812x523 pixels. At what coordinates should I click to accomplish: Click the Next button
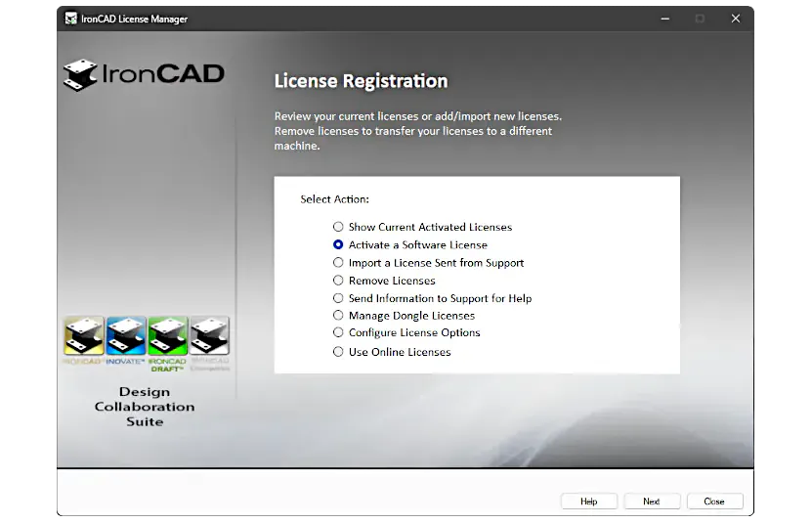tap(652, 501)
